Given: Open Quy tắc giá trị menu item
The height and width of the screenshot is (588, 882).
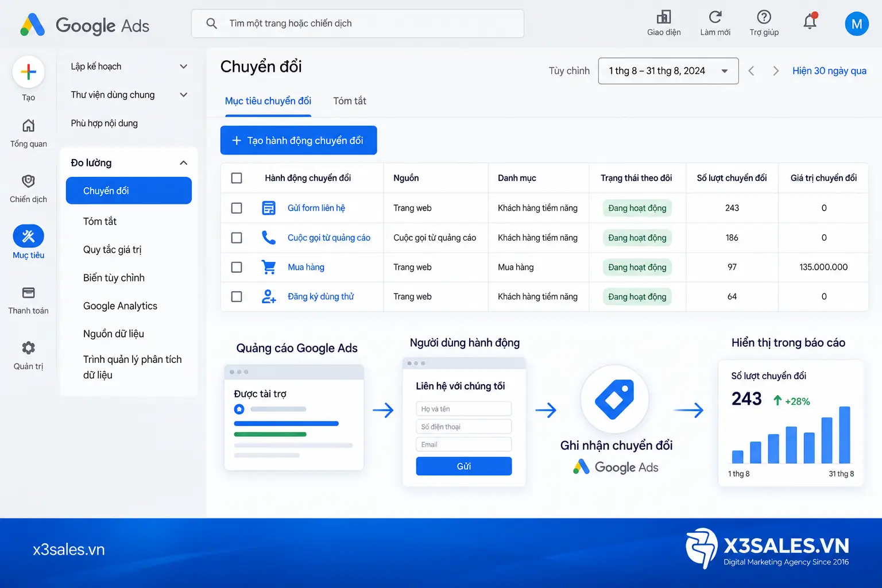Looking at the screenshot, I should (113, 249).
